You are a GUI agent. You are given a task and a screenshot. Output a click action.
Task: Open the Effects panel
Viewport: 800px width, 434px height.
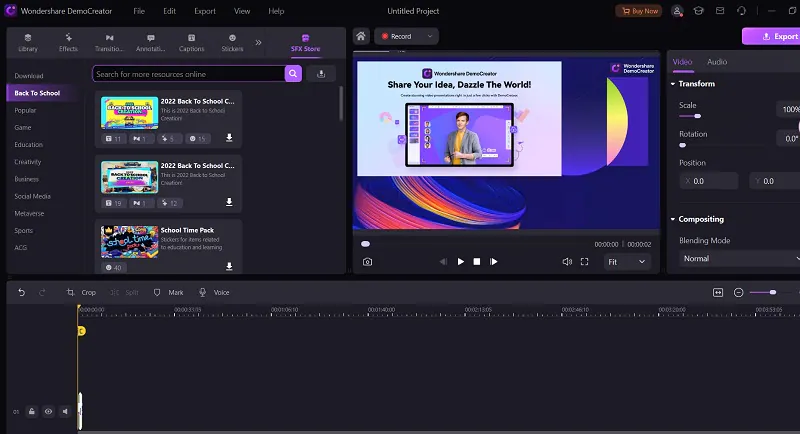coord(68,43)
